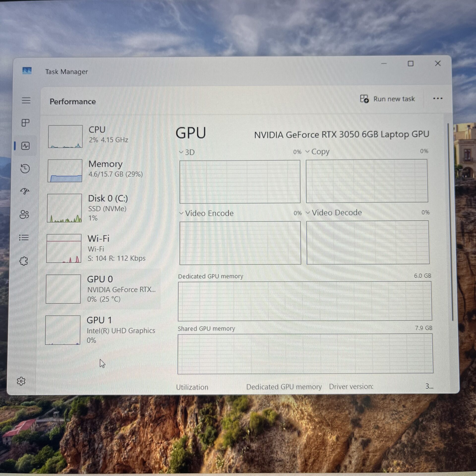Maximize the Task Manager window

coord(411,64)
